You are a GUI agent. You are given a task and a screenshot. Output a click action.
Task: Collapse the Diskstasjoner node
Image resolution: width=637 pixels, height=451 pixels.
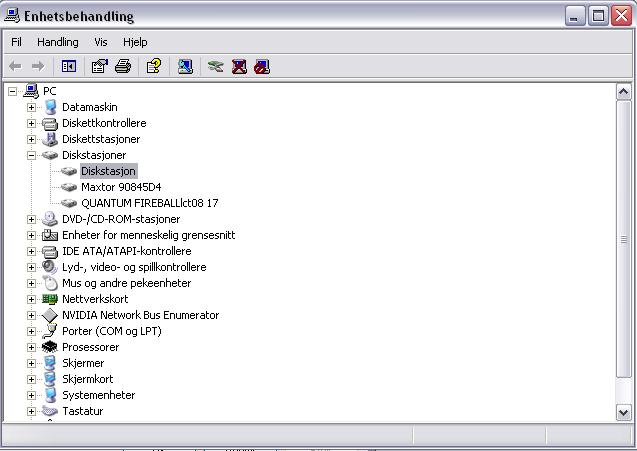[31, 155]
